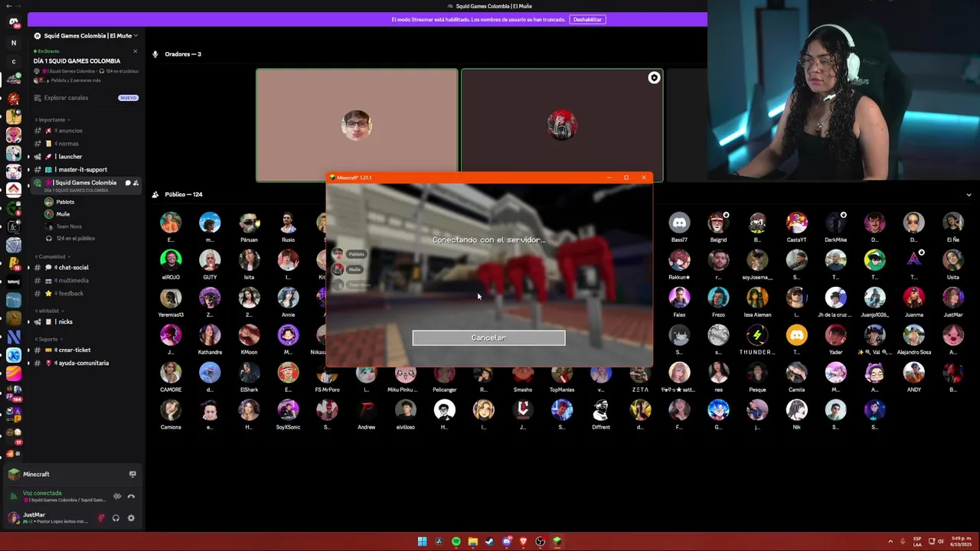This screenshot has height=551, width=980.
Task: Open the feedback channel
Action: pyautogui.click(x=84, y=294)
